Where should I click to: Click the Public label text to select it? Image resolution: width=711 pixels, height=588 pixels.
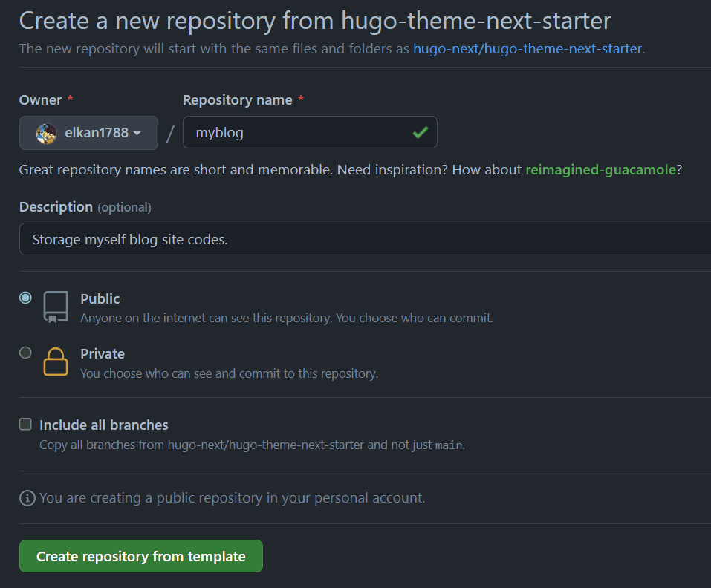pos(100,298)
